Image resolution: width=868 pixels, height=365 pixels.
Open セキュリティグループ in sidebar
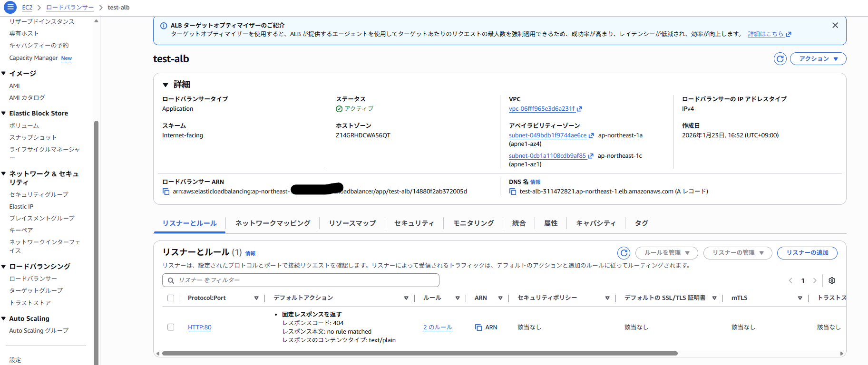[x=39, y=195]
